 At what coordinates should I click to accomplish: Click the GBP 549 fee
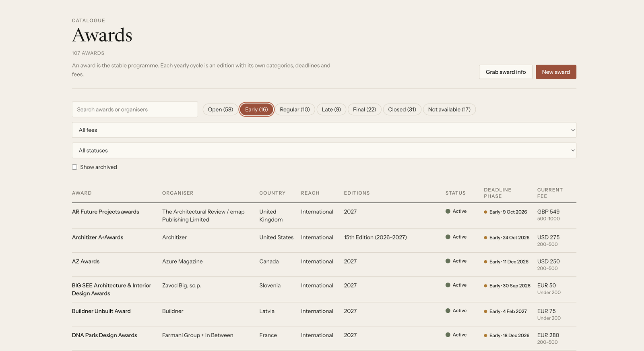[x=548, y=212]
